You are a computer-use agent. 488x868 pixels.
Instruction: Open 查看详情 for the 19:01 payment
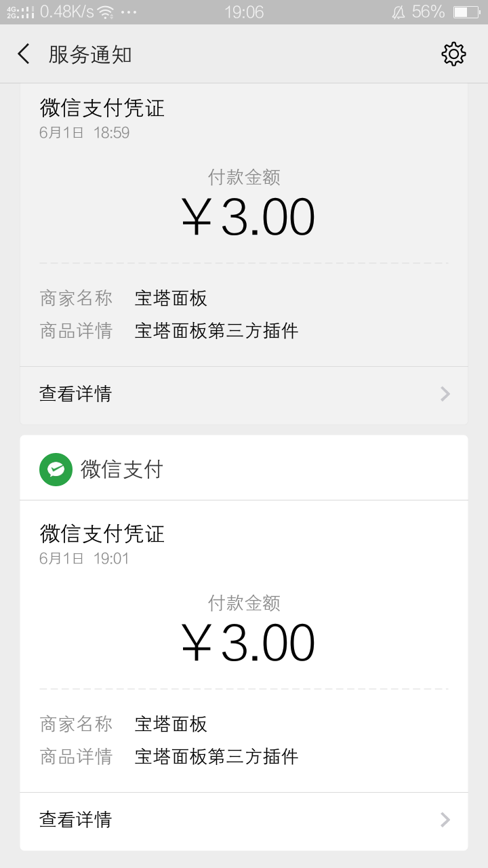[x=244, y=820]
